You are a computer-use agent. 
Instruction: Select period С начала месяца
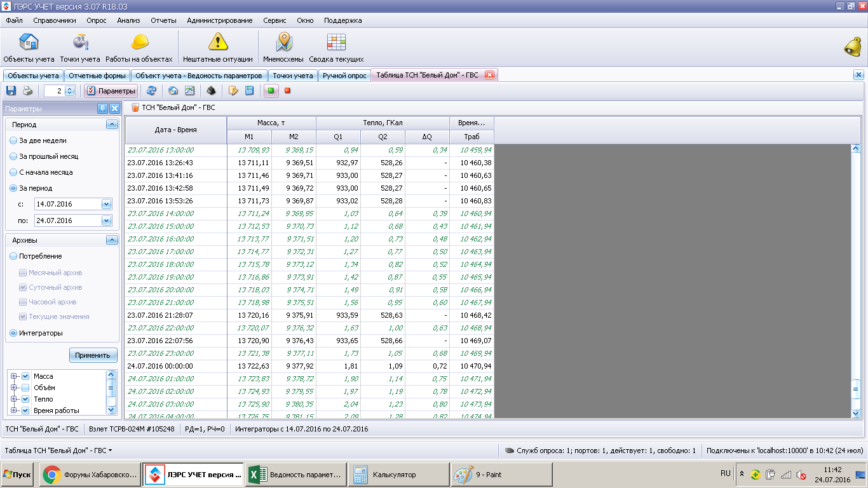click(41, 172)
